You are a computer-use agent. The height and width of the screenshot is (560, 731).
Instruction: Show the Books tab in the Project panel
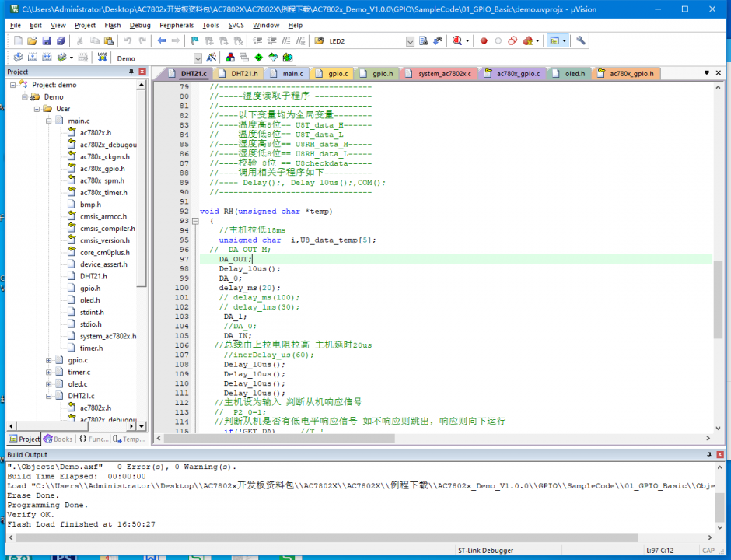[x=58, y=439]
